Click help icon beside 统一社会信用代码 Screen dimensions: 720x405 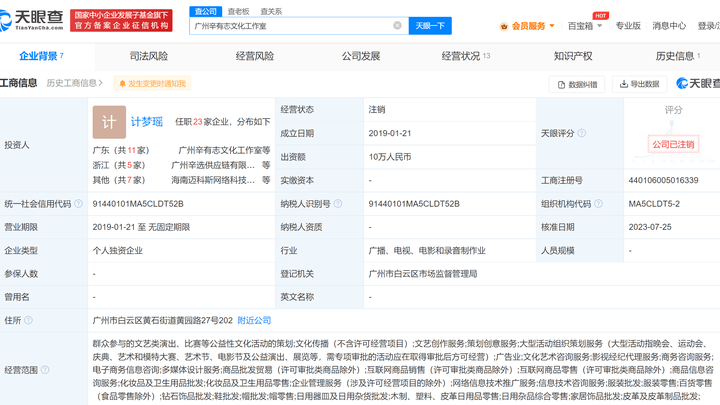[79, 203]
